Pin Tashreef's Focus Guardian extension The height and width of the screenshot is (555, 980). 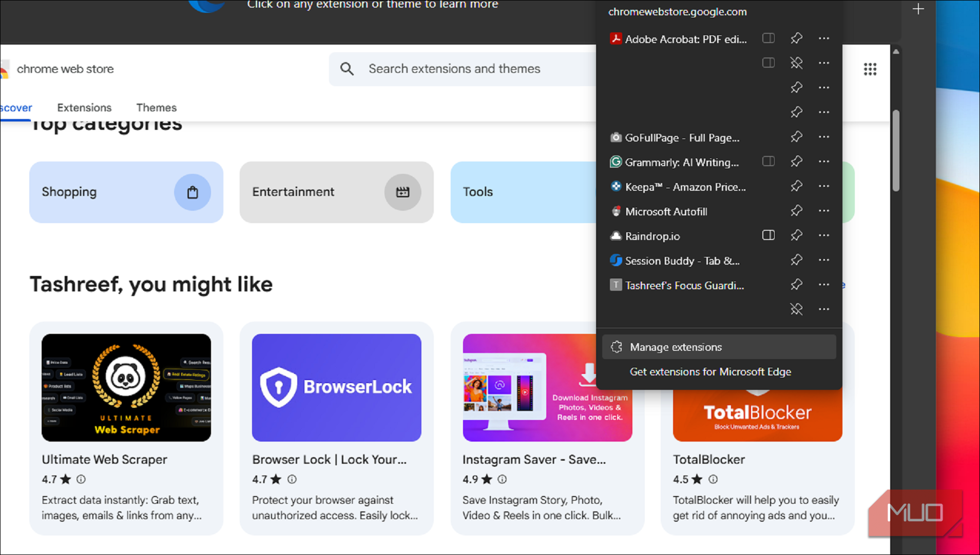(796, 285)
